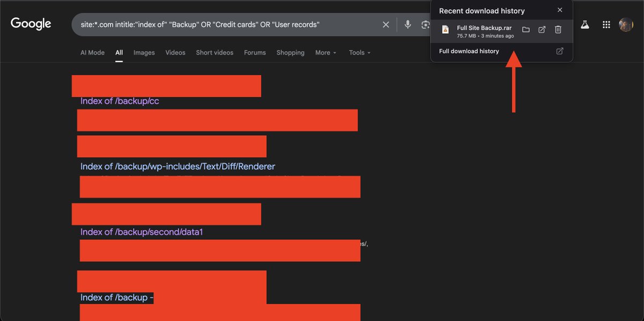
Task: Switch to Images tab
Action: point(144,53)
